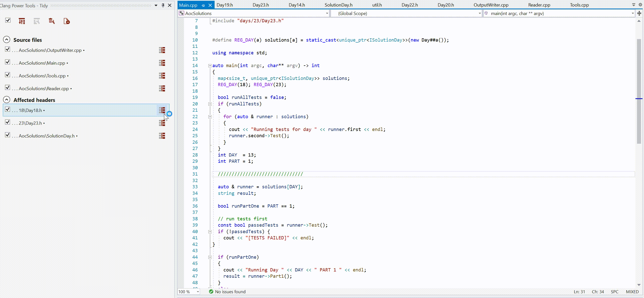Click the trash cleanup icon in Clang Power Tools toolbar
The height and width of the screenshot is (298, 644).
(52, 21)
